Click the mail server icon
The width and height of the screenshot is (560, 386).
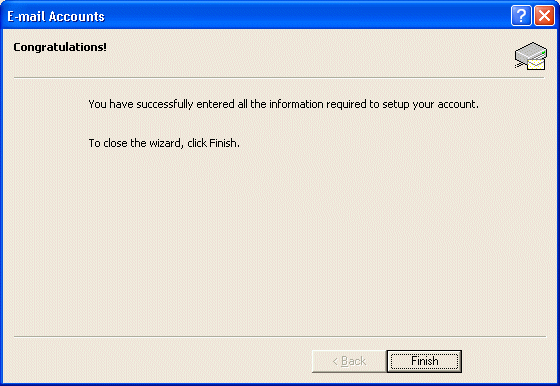pyautogui.click(x=531, y=56)
